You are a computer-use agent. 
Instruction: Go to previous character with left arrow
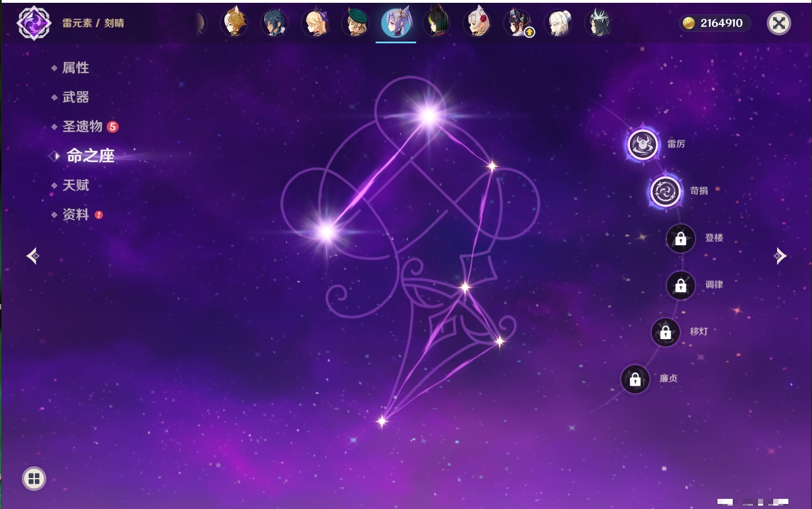33,256
